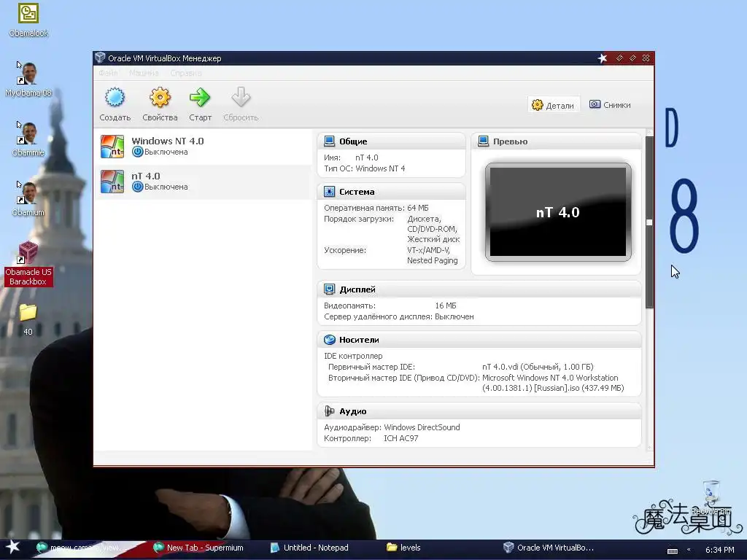Click the Превью section header

[x=556, y=141]
